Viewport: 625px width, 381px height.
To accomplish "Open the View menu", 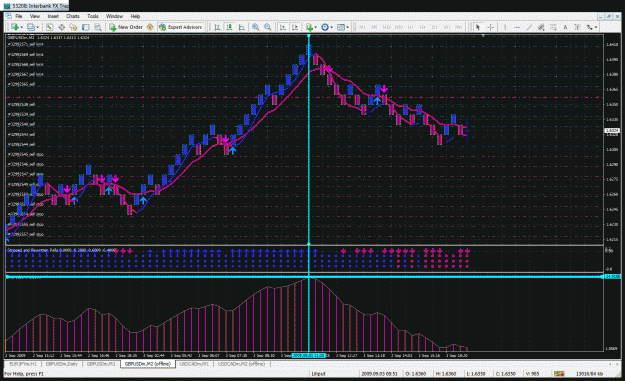I will pyautogui.click(x=35, y=16).
